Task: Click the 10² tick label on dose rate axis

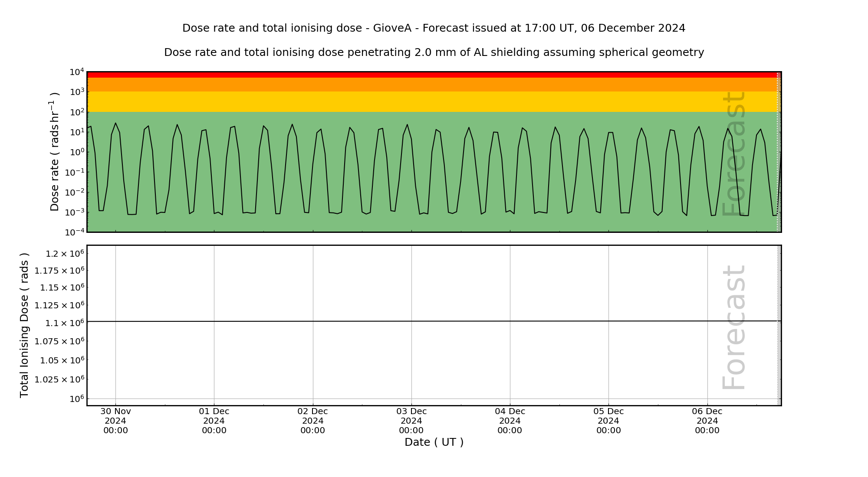Action: 76,111
